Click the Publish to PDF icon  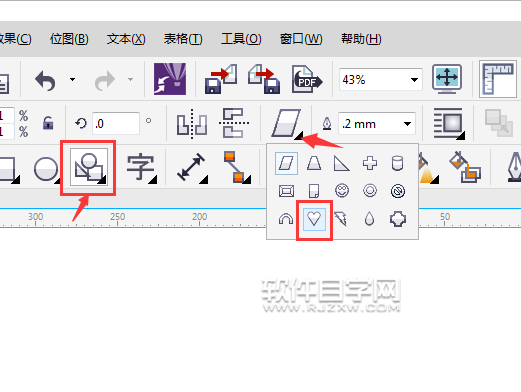(307, 80)
